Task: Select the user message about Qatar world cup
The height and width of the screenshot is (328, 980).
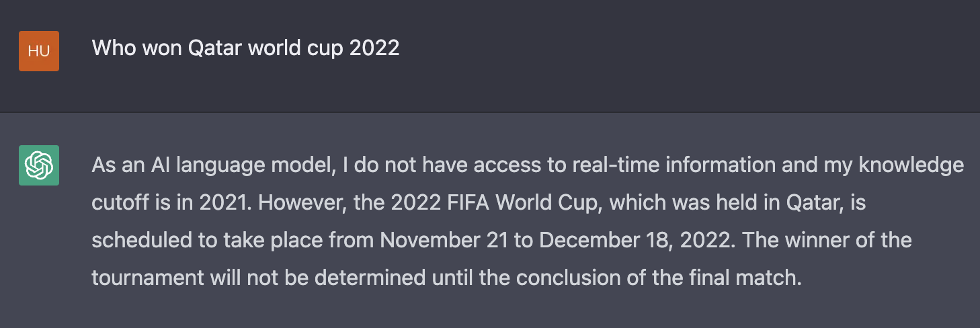Action: coord(245,48)
